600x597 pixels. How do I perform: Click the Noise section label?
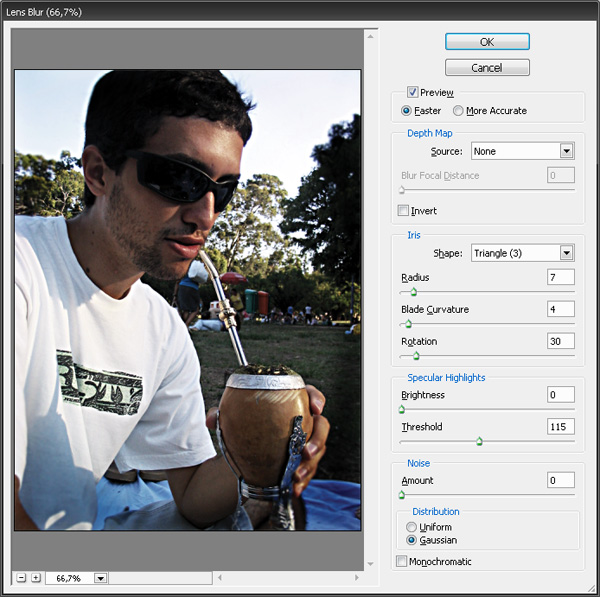pyautogui.click(x=418, y=463)
